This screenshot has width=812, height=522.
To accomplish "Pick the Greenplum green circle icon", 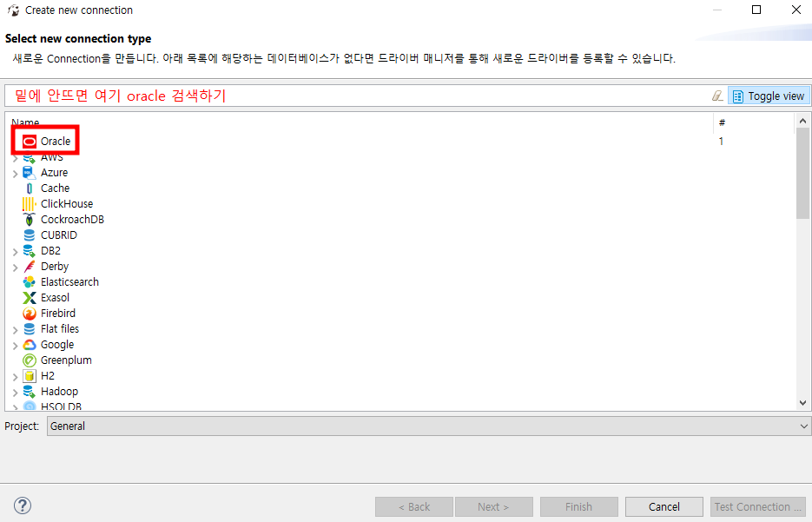I will [x=29, y=360].
